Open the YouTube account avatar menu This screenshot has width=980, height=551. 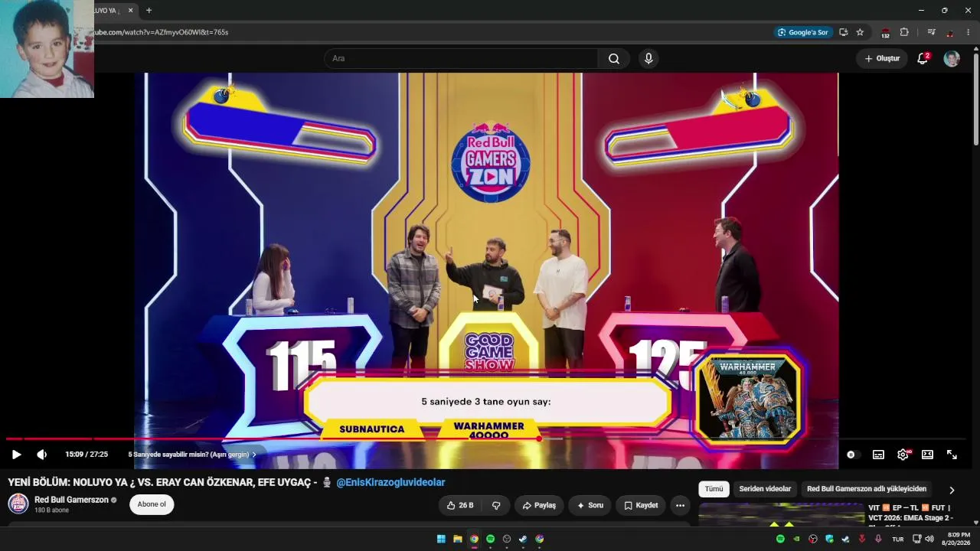(952, 58)
